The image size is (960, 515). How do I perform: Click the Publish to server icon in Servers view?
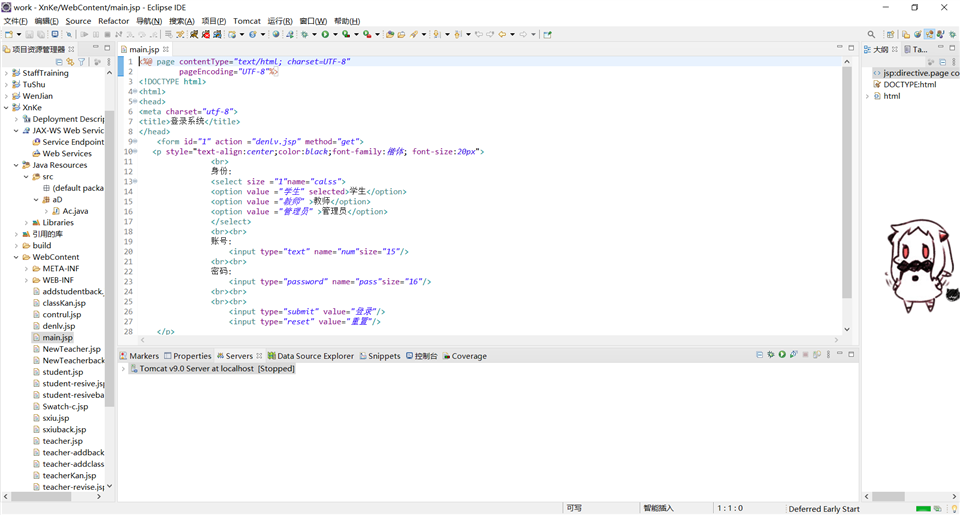(817, 355)
